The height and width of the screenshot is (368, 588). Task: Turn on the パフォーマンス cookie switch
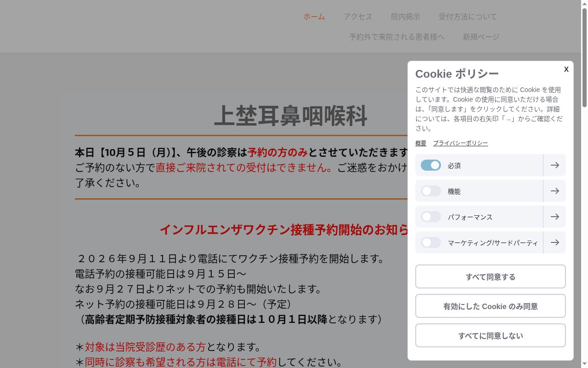click(431, 217)
